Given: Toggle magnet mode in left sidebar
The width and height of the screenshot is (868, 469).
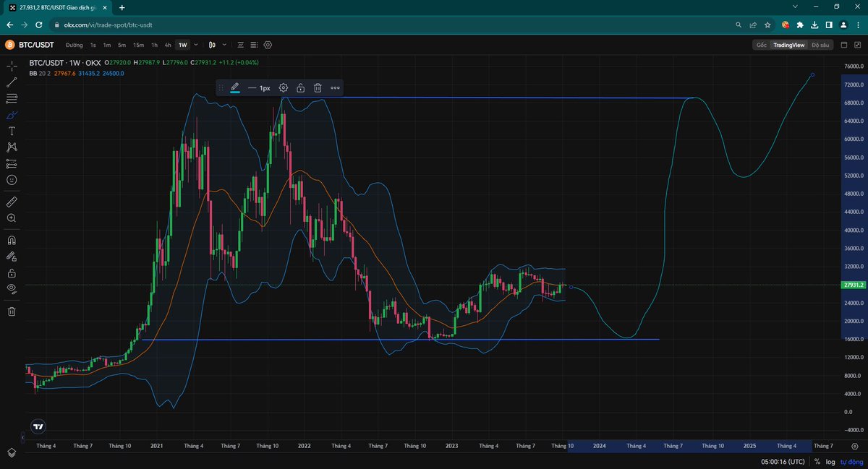Looking at the screenshot, I should coord(12,240).
